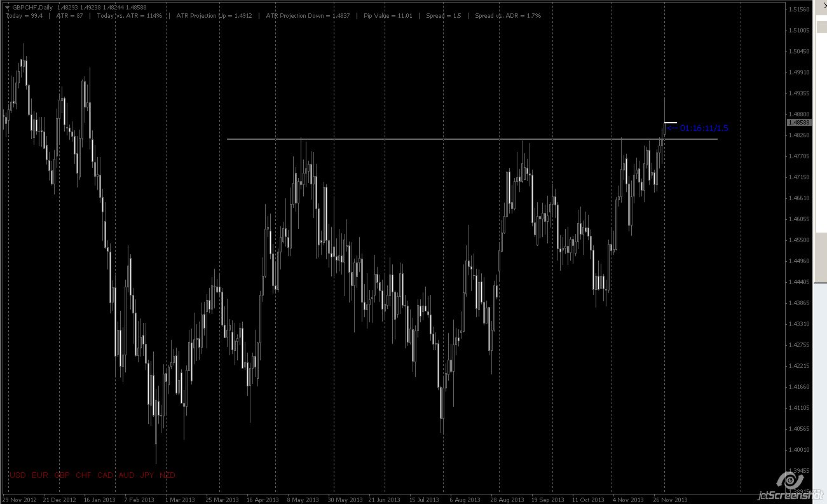Image resolution: width=827 pixels, height=504 pixels.
Task: Click the 8 May 2013 date axis label
Action: 304,500
